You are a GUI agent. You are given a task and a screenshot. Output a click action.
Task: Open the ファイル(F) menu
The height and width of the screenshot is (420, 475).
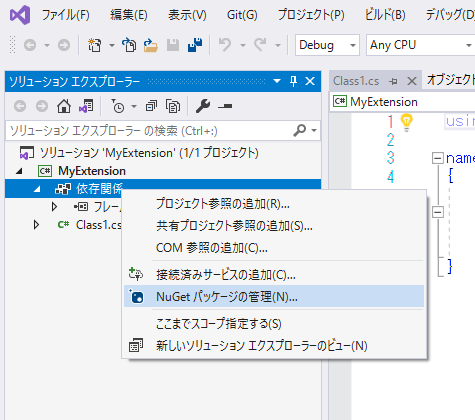[66, 15]
